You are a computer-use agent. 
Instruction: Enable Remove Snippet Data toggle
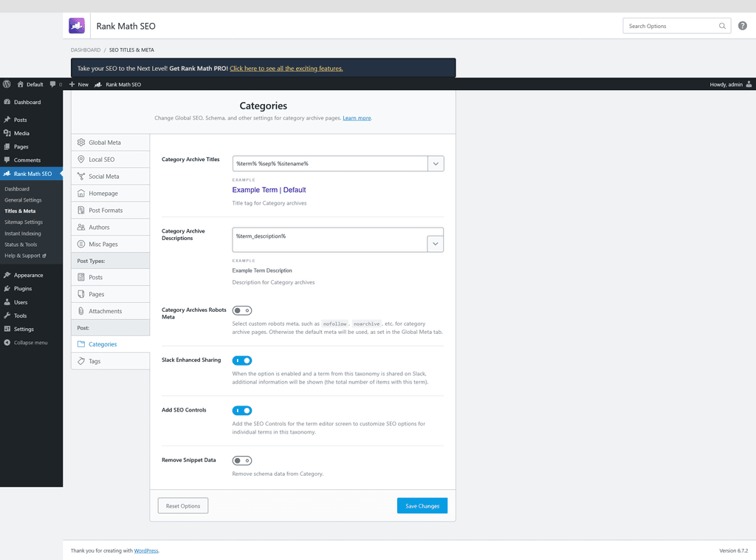point(242,461)
